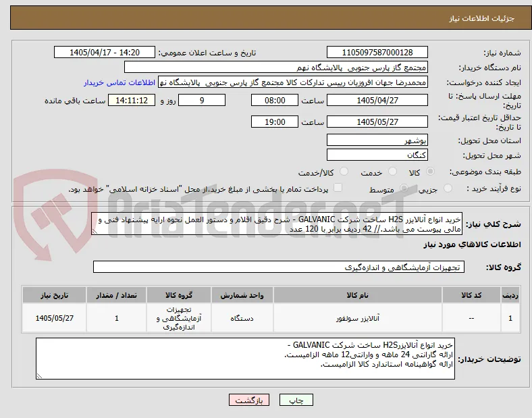Click the بازگشت back button
532x418 pixels.
[249, 400]
